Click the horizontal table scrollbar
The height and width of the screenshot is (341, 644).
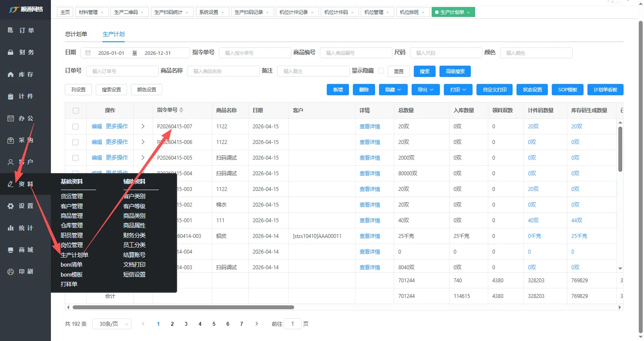coord(183,307)
